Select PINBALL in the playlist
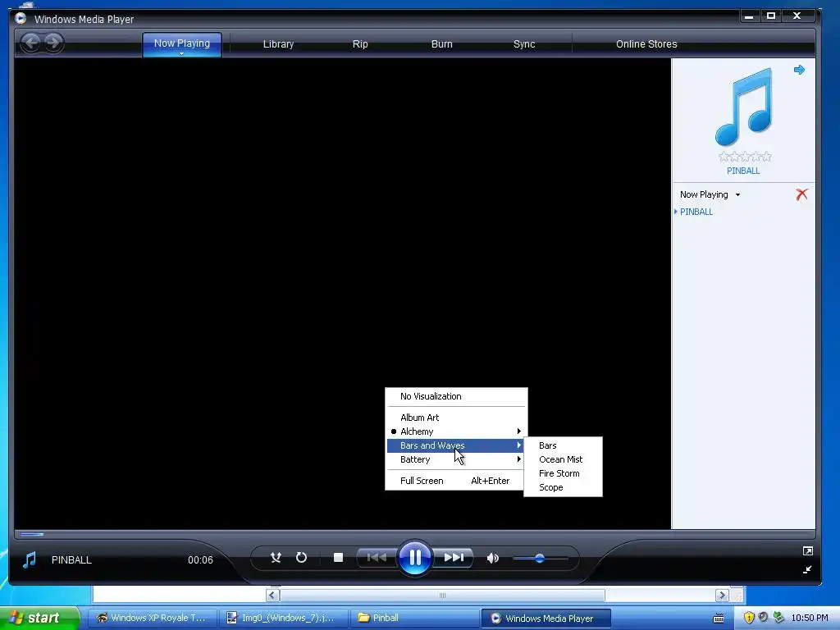Image resolution: width=840 pixels, height=630 pixels. tap(696, 212)
